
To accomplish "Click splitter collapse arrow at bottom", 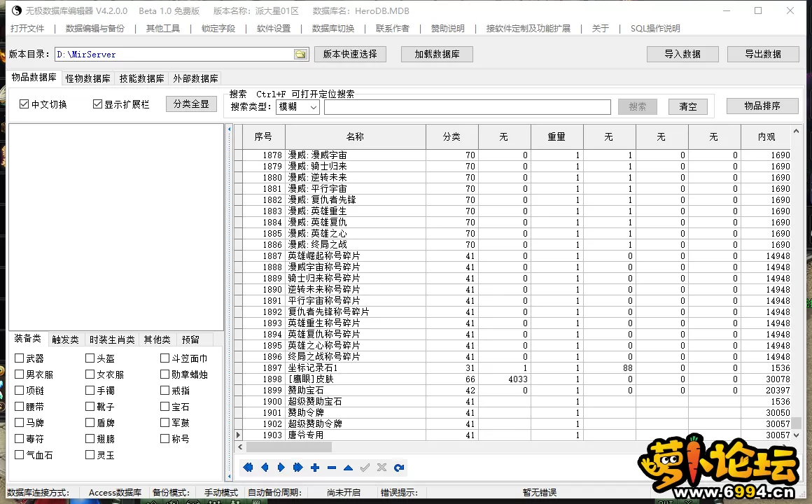I will [x=230, y=476].
